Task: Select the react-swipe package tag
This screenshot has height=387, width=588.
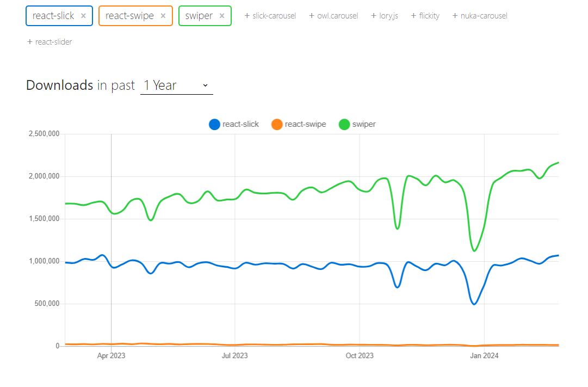Action: [x=136, y=16]
